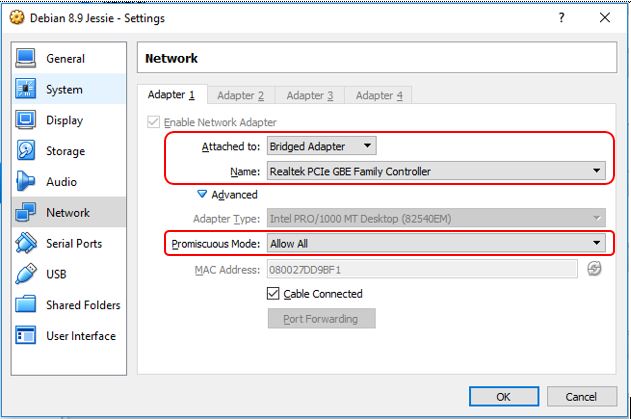Open the Display monitor icon
631x420 pixels.
pos(26,121)
